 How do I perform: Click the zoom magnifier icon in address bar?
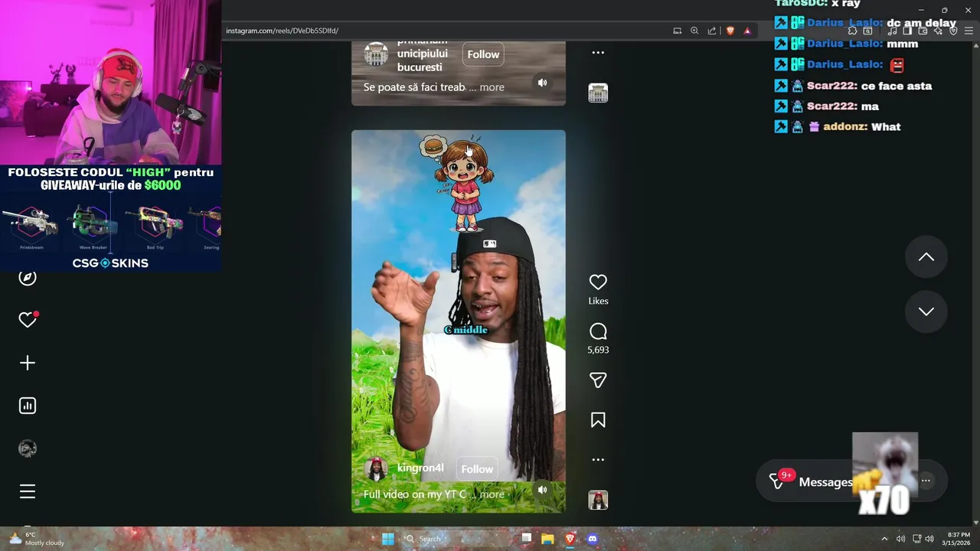pyautogui.click(x=694, y=31)
